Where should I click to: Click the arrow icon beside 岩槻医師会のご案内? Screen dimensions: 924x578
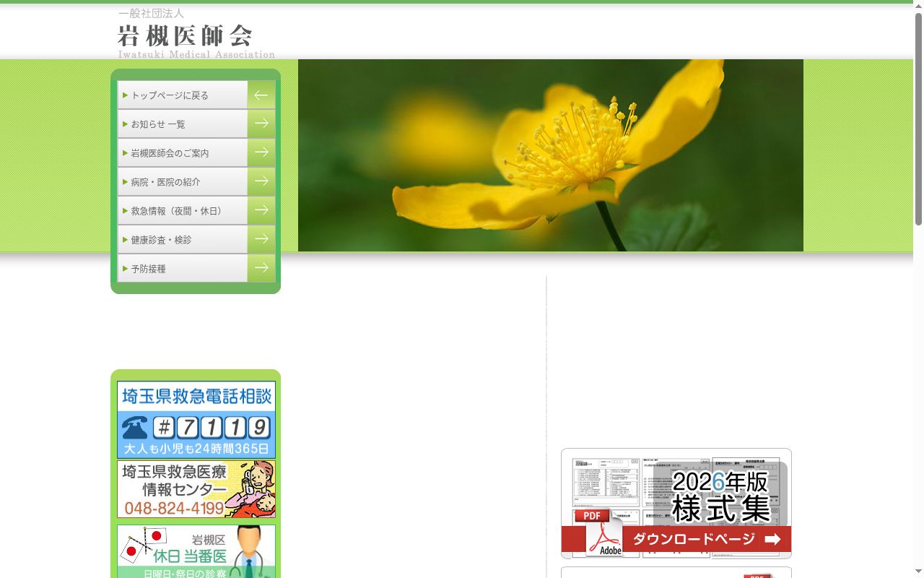261,152
